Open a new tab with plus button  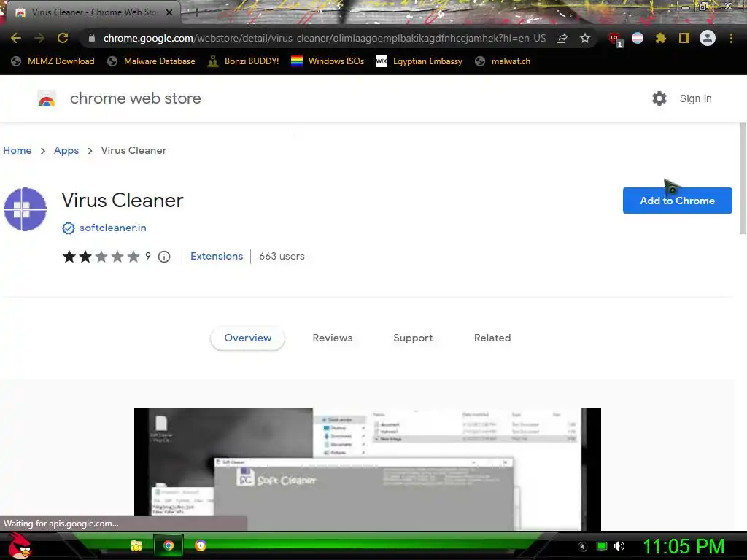point(196,12)
